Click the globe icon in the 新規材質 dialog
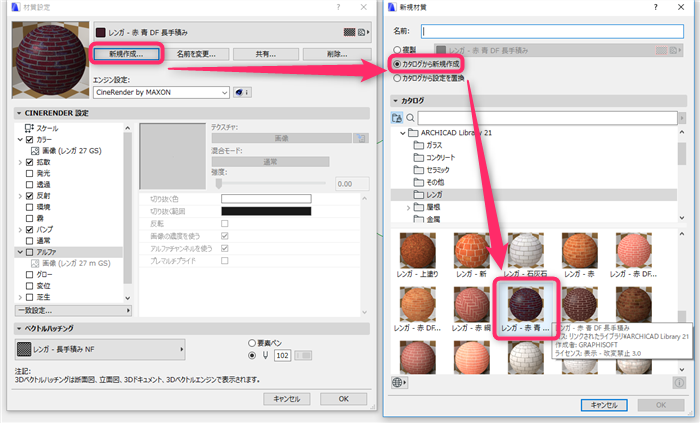 coord(399,382)
